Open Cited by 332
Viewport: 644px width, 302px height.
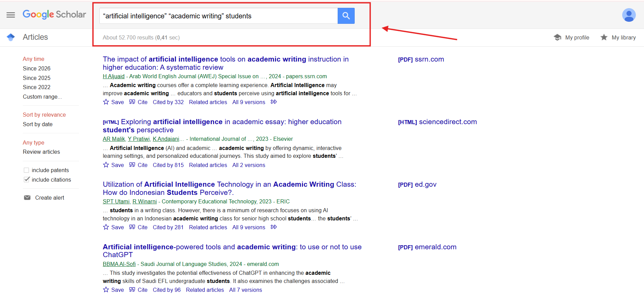coord(168,102)
